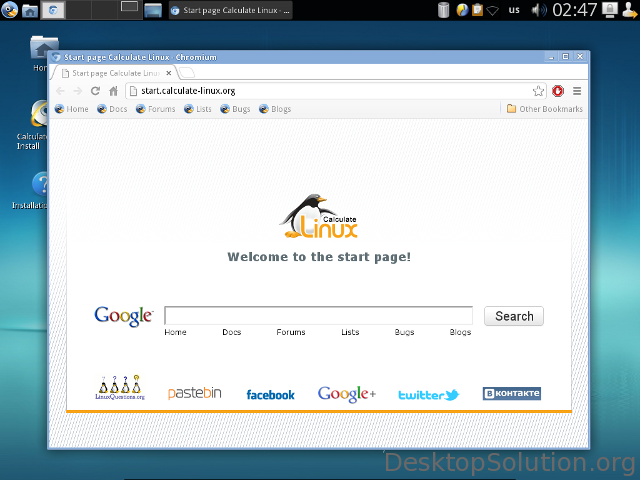This screenshot has width=640, height=480.
Task: Click the us keyboard layout indicator
Action: click(514, 10)
